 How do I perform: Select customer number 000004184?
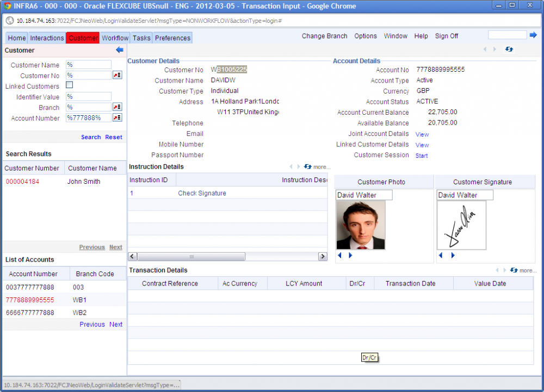tap(22, 182)
